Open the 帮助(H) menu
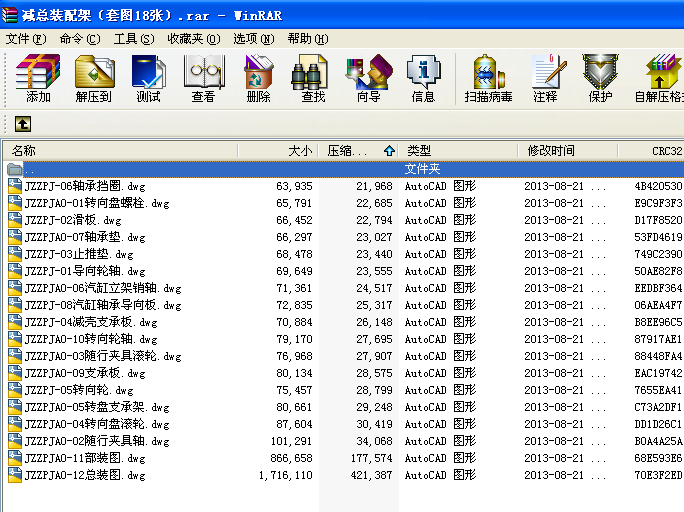This screenshot has width=684, height=512. (x=308, y=39)
